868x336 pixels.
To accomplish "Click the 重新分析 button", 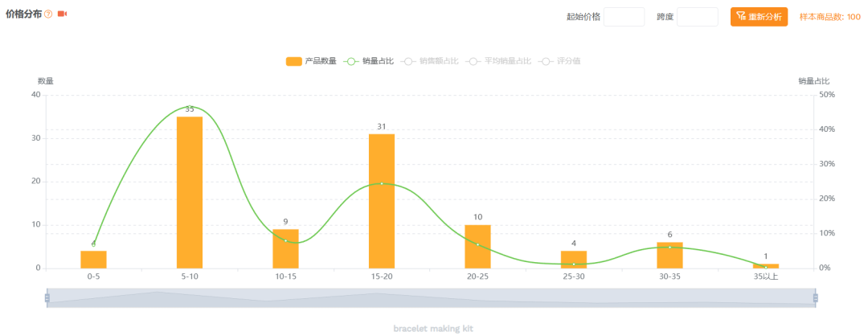I will (759, 17).
